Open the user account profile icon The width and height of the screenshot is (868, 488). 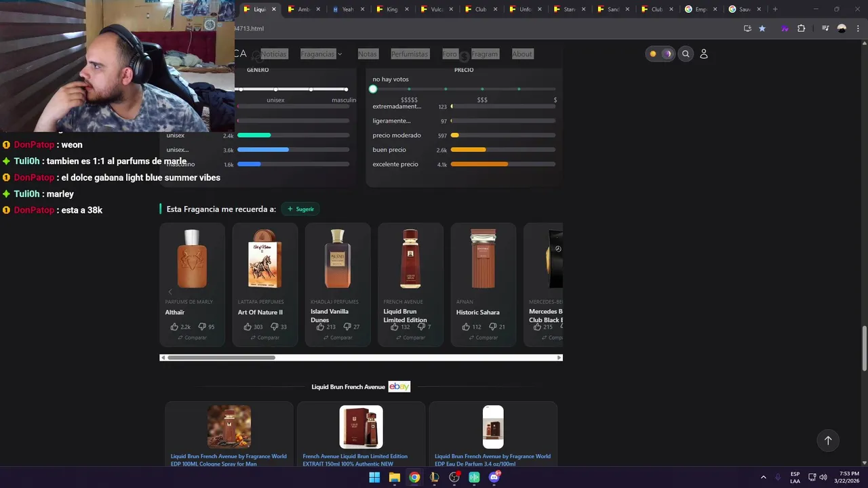click(704, 54)
